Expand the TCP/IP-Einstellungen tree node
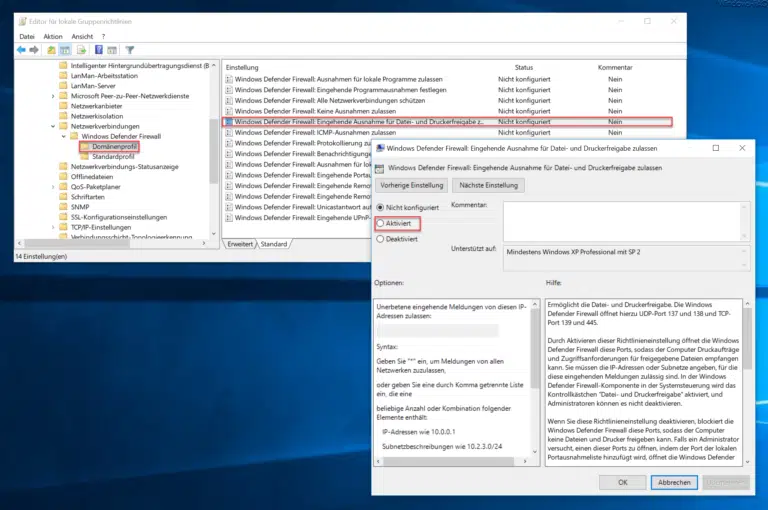Image resolution: width=768 pixels, height=510 pixels. point(53,227)
